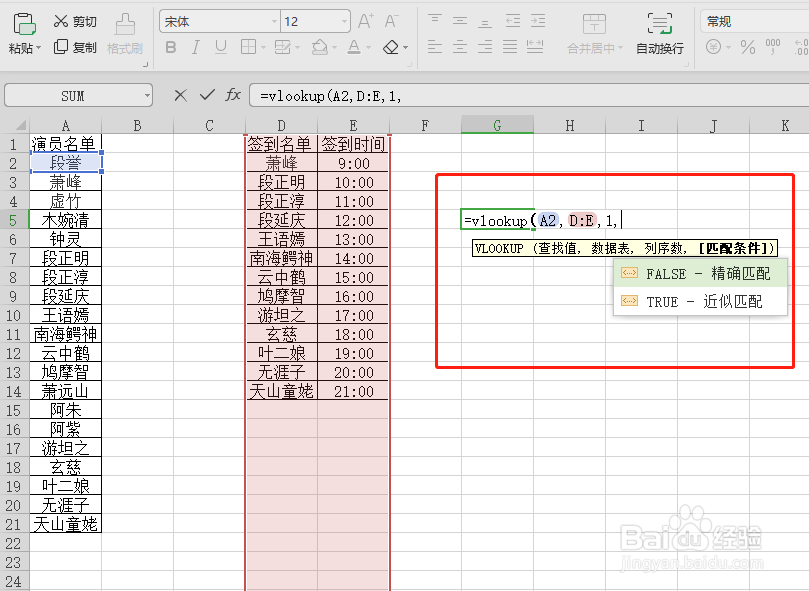This screenshot has width=809, height=591.
Task: Click the fx Insert Function icon
Action: (233, 95)
